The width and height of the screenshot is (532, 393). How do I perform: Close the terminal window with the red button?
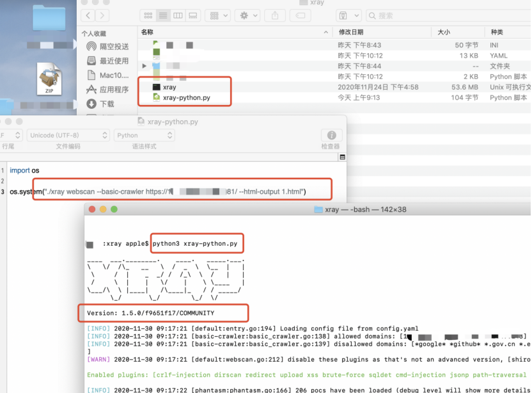[92, 209]
